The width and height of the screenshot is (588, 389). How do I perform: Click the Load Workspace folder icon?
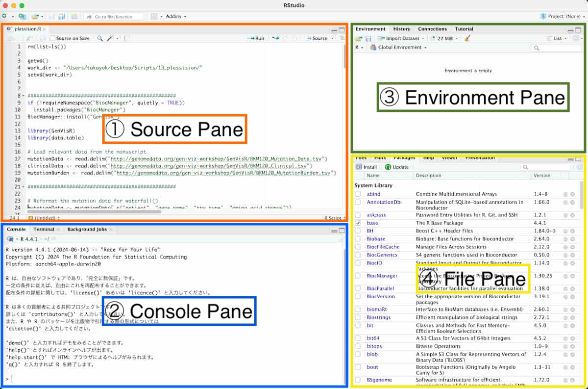pyautogui.click(x=359, y=38)
